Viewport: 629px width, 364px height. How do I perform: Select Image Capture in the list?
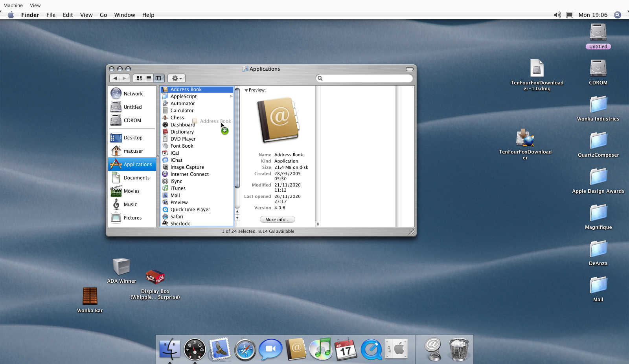click(197, 167)
